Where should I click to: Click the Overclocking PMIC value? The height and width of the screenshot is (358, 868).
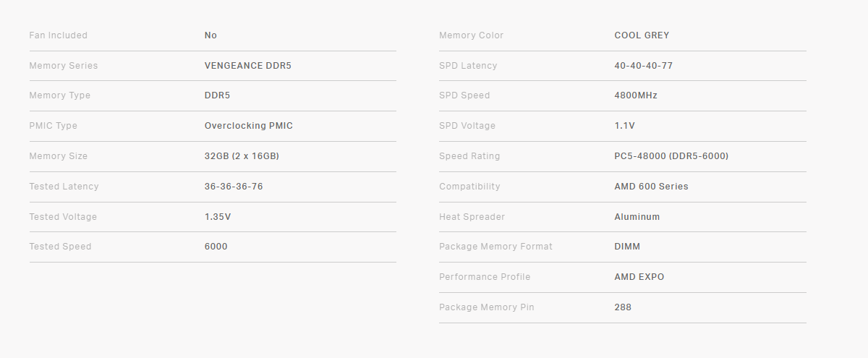pyautogui.click(x=248, y=126)
